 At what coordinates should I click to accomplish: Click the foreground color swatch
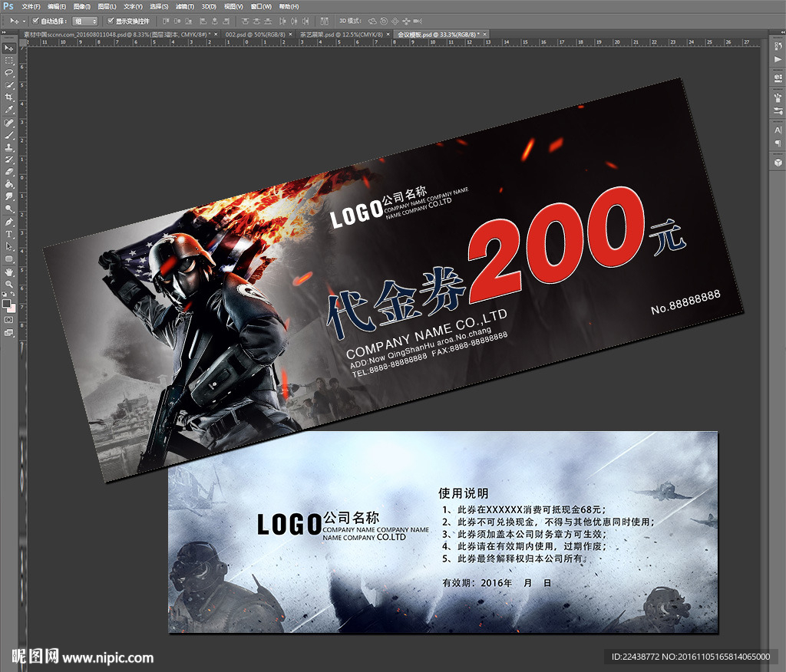pos(6,304)
